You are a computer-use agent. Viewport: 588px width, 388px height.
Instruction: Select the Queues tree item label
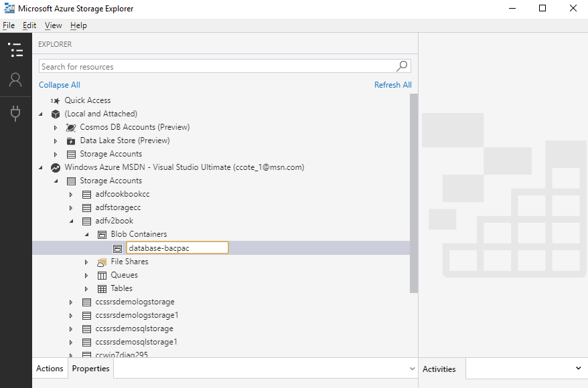tap(124, 275)
